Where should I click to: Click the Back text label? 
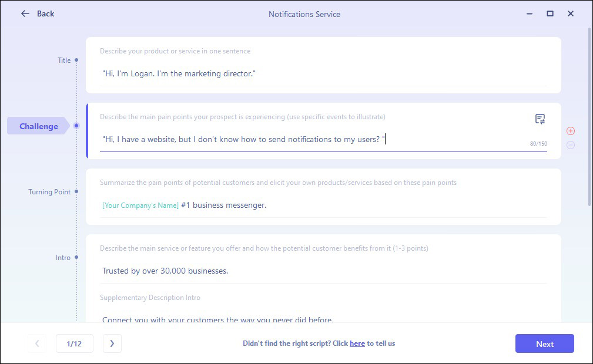pos(45,14)
